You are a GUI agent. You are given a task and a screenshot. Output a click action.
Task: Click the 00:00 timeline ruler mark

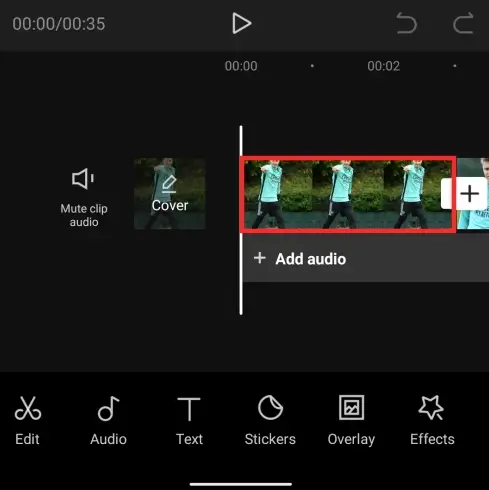[241, 66]
